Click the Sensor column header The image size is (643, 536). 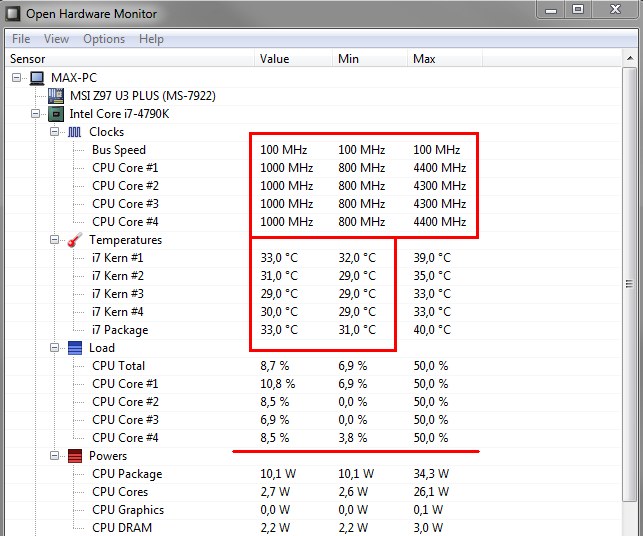click(x=130, y=59)
